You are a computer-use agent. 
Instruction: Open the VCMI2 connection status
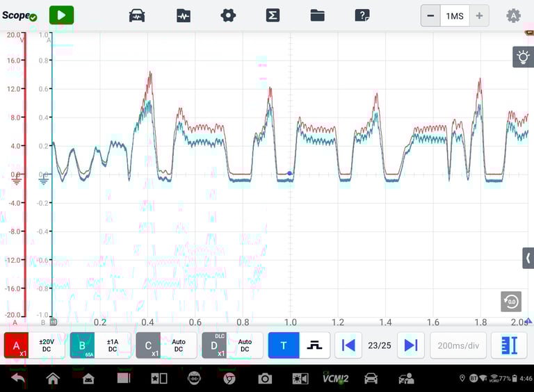tap(335, 378)
